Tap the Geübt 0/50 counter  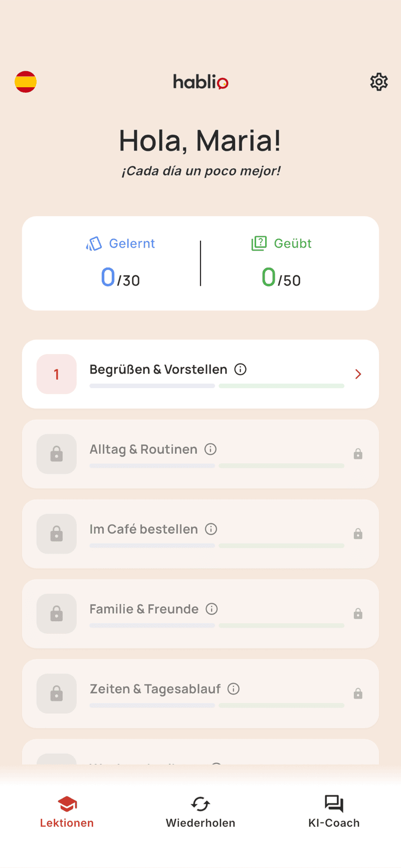[x=281, y=277]
